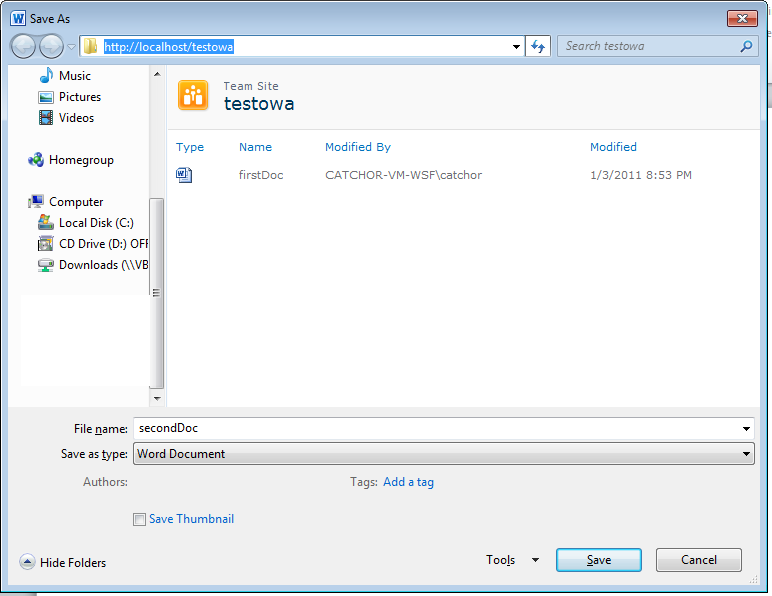Expand the address bar history dropdown
This screenshot has width=772, height=596.
(x=516, y=47)
